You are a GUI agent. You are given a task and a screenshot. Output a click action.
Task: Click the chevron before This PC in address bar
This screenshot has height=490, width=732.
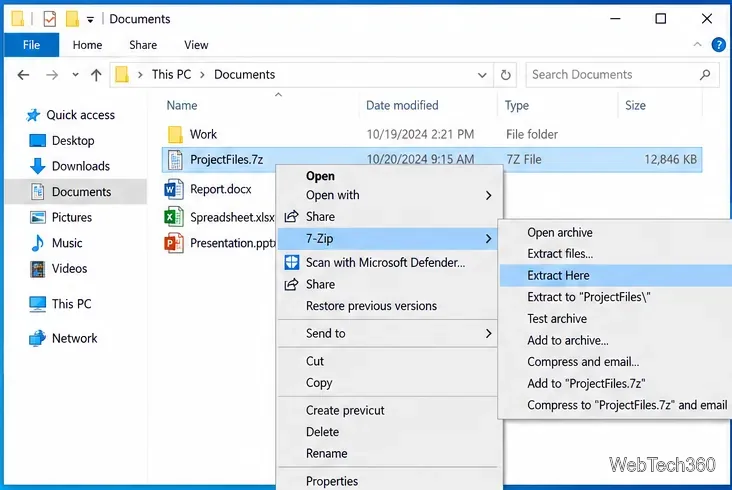(140, 75)
